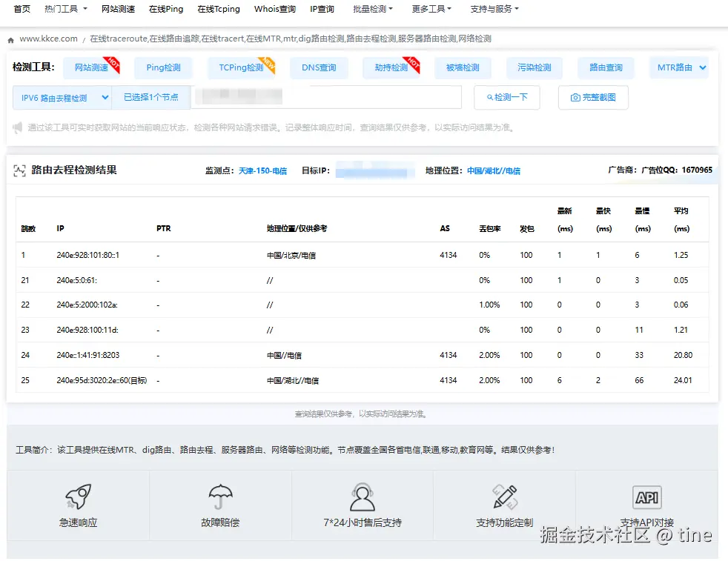Expand the MTR路由 tool dropdown
Viewport: 728px width, 561px height.
coord(679,67)
